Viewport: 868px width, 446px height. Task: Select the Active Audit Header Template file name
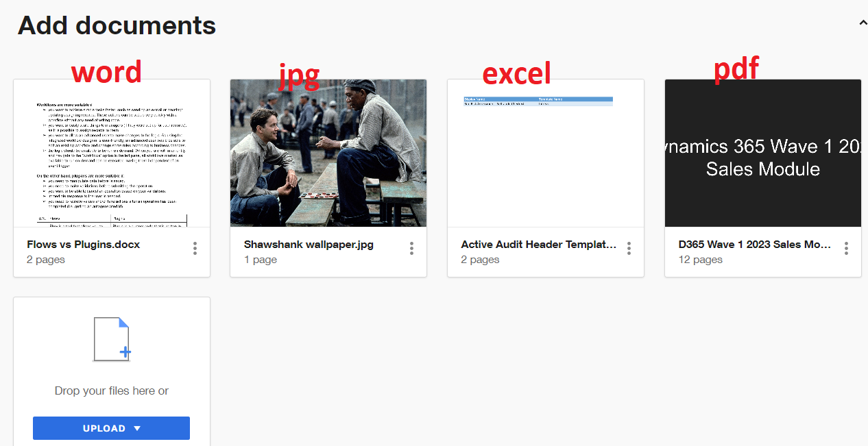[x=539, y=244]
